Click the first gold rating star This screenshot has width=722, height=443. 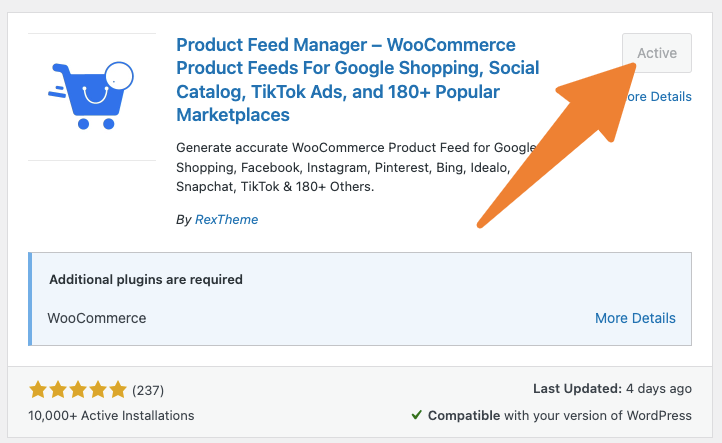tap(38, 389)
